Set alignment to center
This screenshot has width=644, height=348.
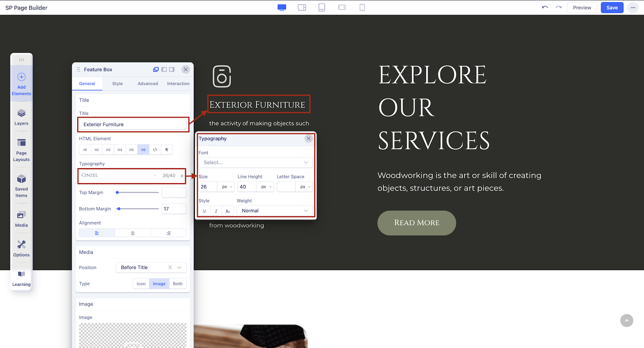coord(133,233)
